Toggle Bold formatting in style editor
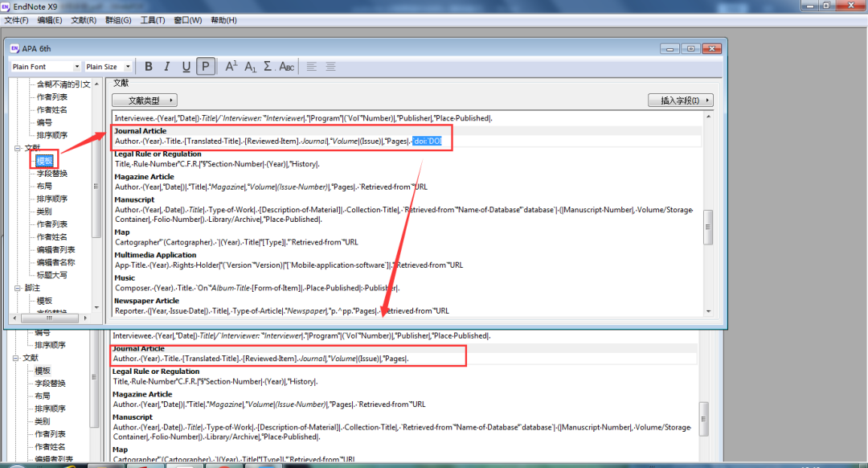 tap(149, 67)
